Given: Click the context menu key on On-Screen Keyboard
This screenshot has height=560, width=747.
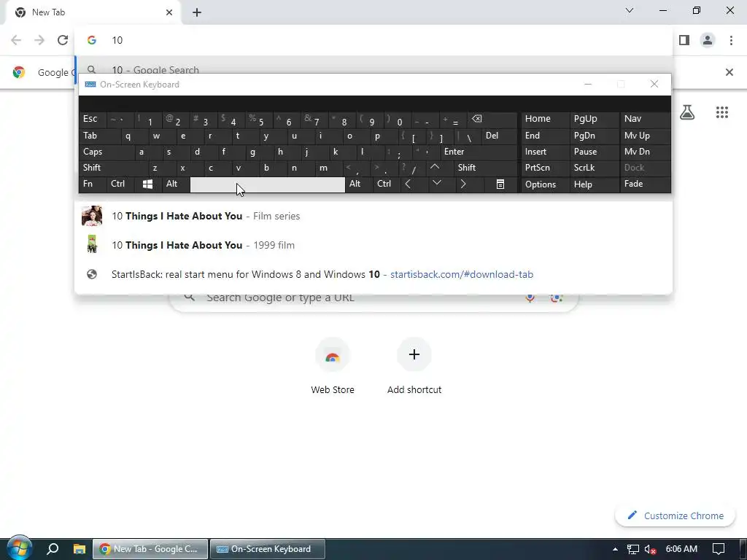Looking at the screenshot, I should pos(500,184).
